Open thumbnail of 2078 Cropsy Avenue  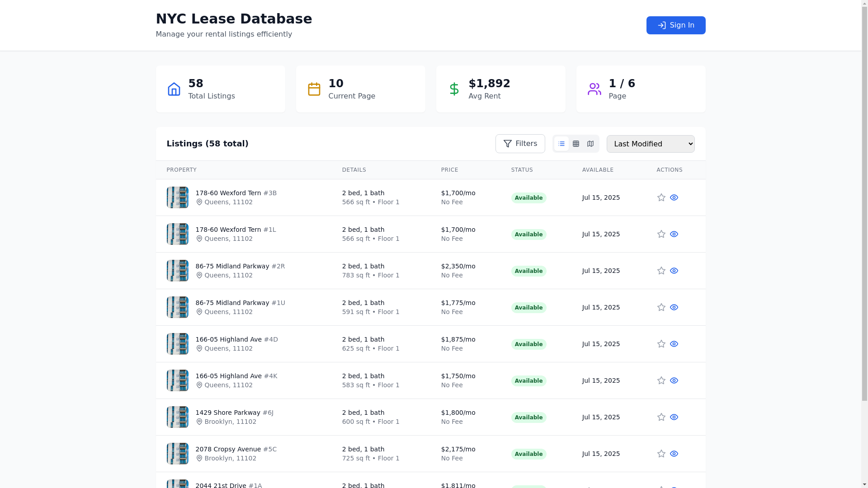pyautogui.click(x=178, y=454)
